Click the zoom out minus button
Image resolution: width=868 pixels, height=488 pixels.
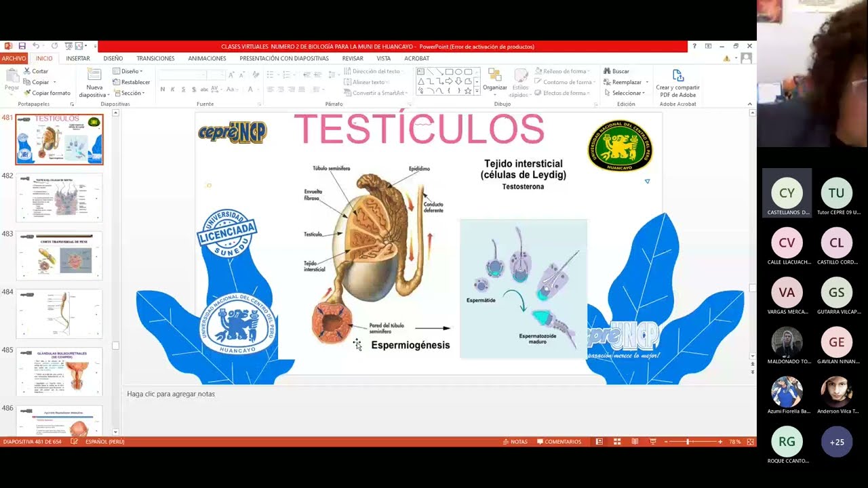pos(667,442)
